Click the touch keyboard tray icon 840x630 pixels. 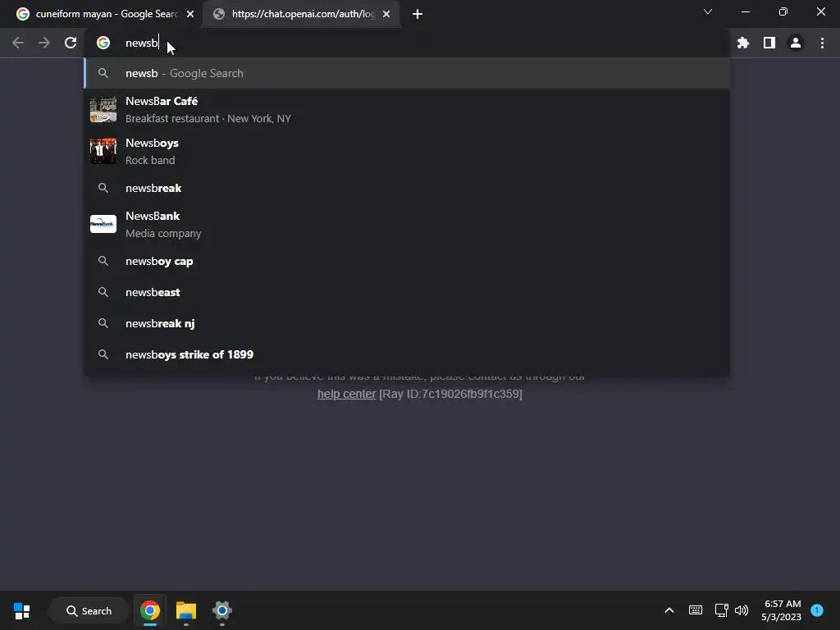pyautogui.click(x=696, y=610)
